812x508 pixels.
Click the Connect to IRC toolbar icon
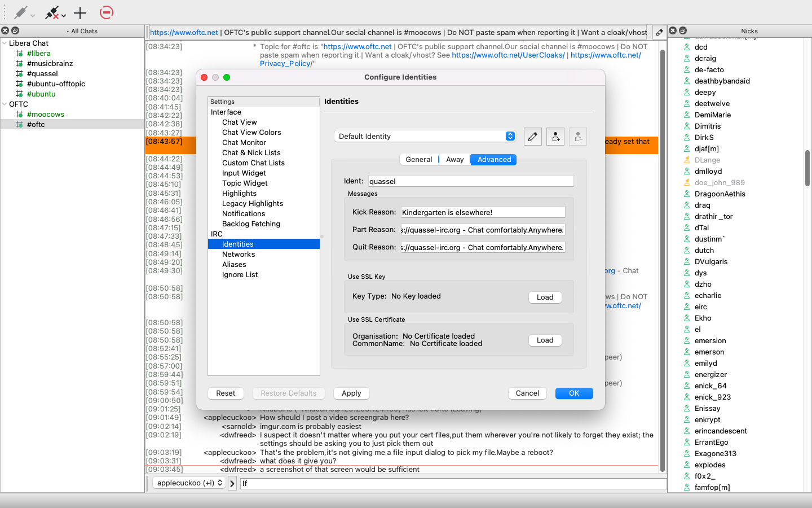coord(20,12)
